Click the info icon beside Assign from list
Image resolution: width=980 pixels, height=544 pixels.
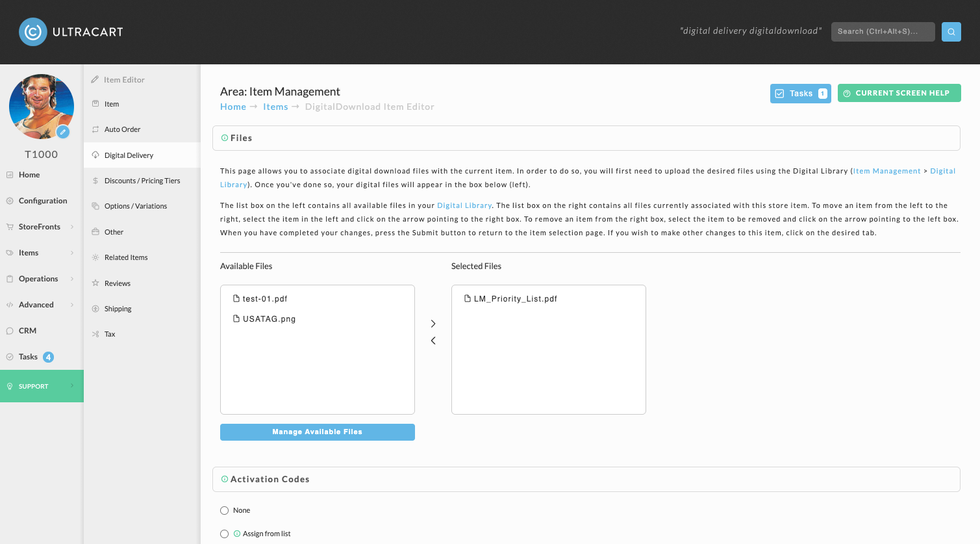point(237,534)
